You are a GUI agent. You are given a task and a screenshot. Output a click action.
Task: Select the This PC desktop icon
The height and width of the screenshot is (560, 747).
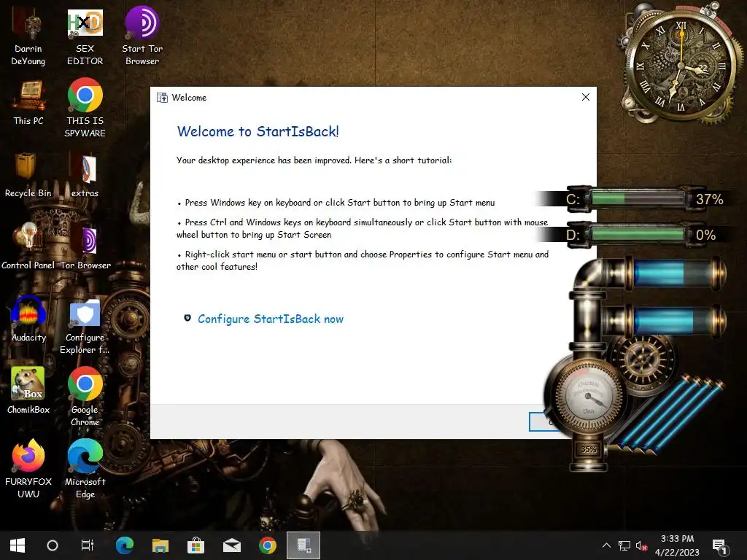(28, 102)
